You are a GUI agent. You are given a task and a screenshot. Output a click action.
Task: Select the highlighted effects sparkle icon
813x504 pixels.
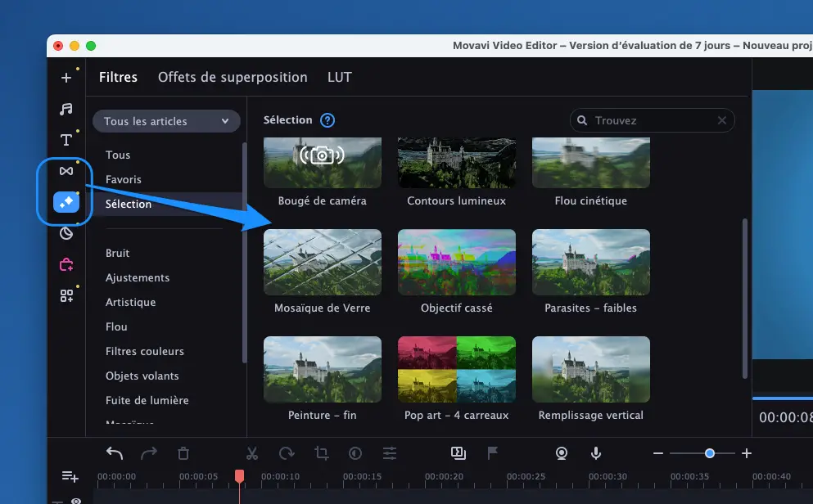[x=66, y=202]
